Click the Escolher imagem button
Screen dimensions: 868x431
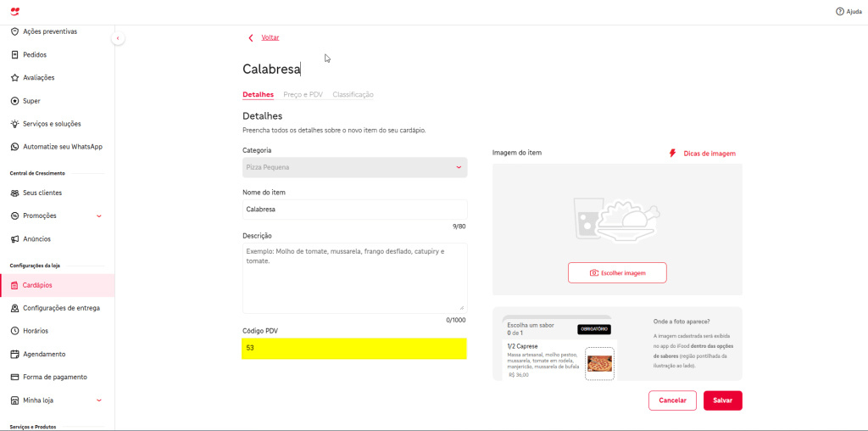click(x=617, y=273)
